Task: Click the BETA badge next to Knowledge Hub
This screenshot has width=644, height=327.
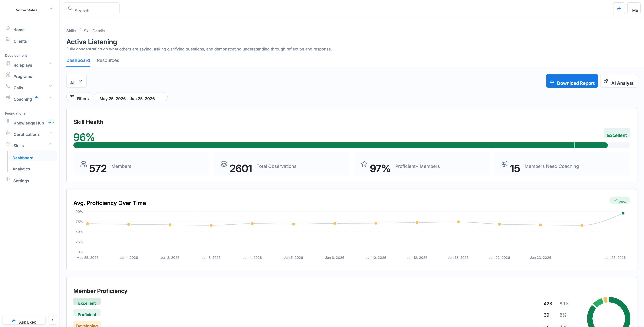Action: click(x=51, y=123)
